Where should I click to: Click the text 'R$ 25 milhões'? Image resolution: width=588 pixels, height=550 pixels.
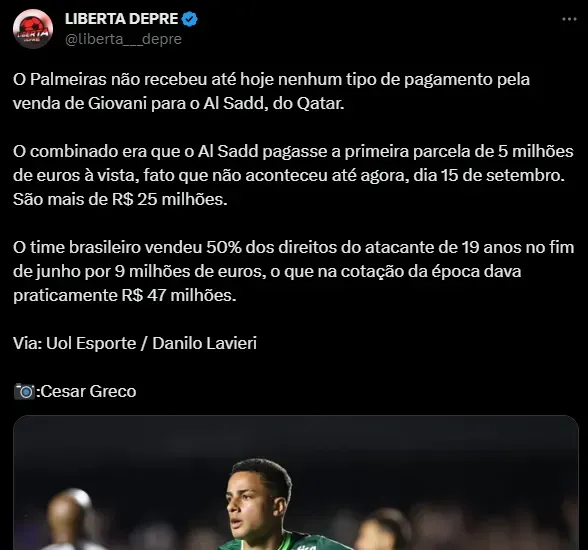[170, 199]
